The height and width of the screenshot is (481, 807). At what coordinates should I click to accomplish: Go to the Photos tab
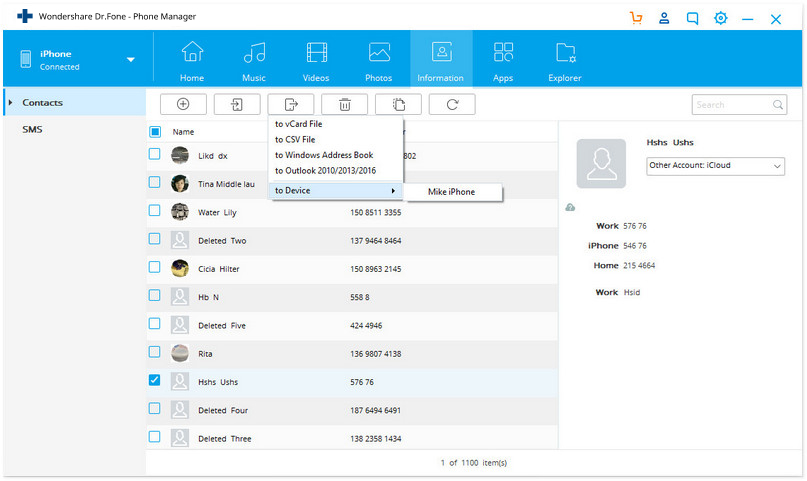(x=379, y=61)
